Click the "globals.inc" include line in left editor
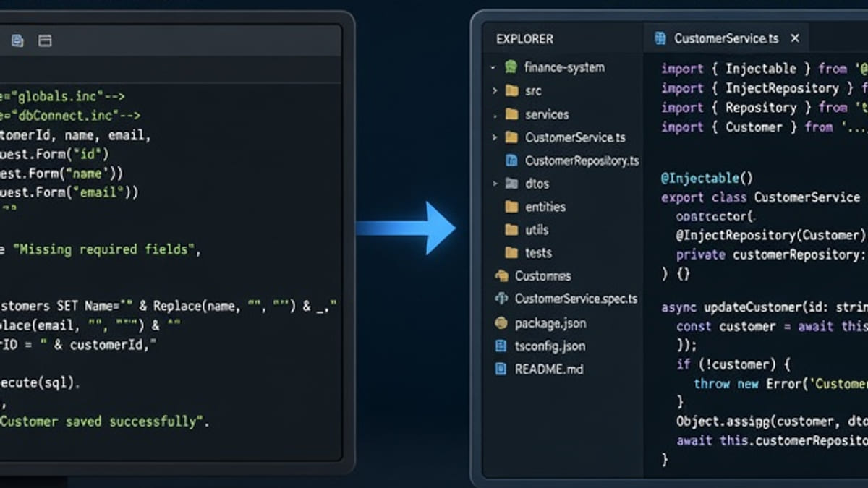The height and width of the screenshot is (488, 868). click(64, 95)
